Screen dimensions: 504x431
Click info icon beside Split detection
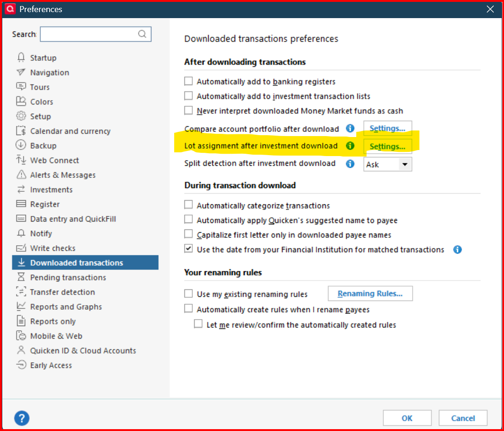point(350,163)
